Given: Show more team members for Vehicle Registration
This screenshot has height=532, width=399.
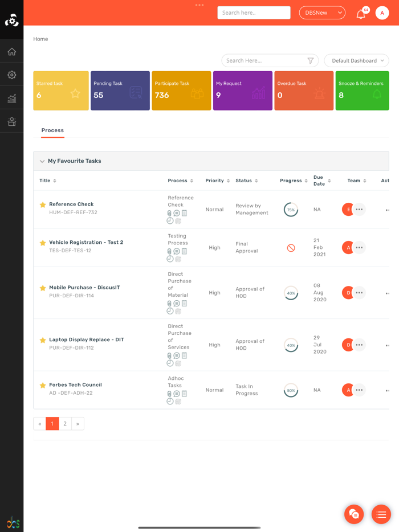Looking at the screenshot, I should click(x=359, y=248).
